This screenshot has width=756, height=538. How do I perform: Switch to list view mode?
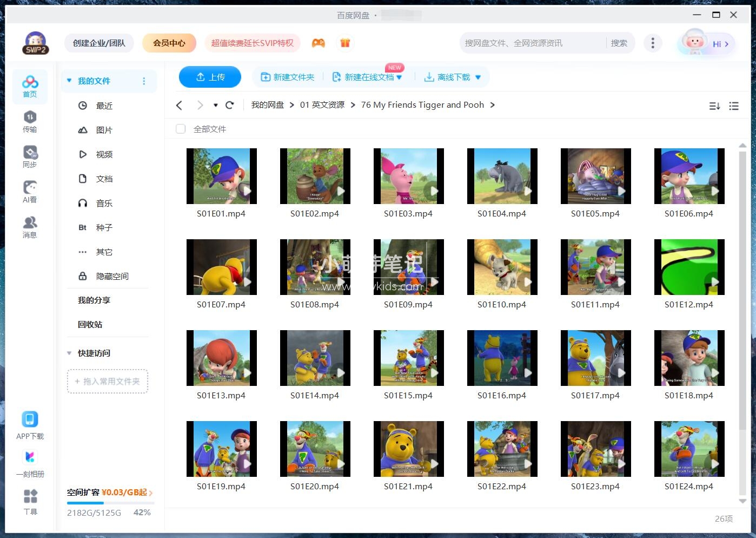point(734,106)
